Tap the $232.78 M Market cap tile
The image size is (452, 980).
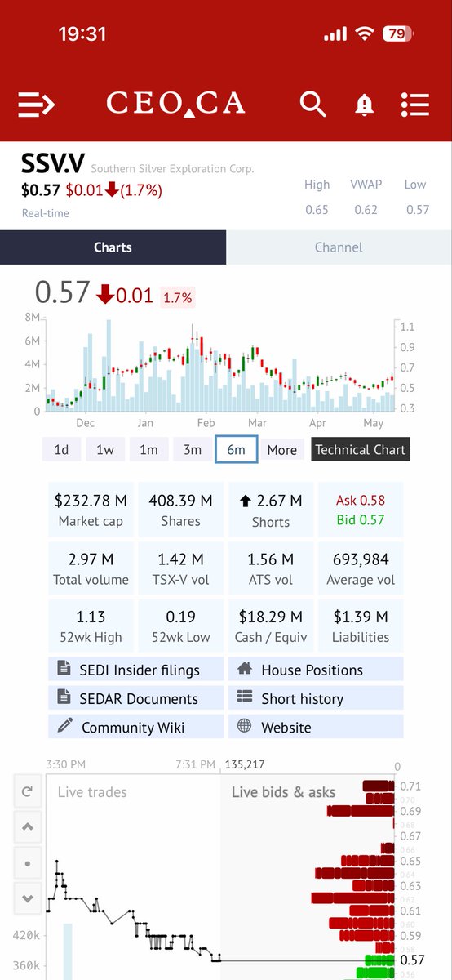[91, 510]
